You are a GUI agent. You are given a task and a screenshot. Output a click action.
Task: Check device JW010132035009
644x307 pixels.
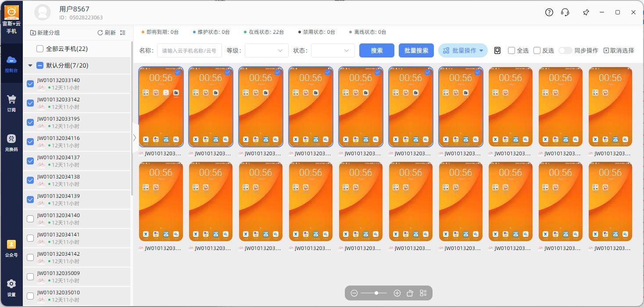click(x=30, y=277)
